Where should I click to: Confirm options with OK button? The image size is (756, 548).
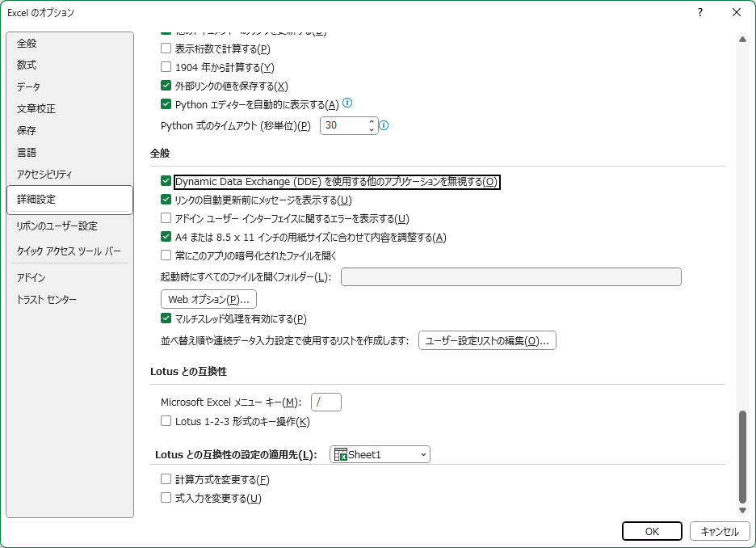[x=652, y=531]
